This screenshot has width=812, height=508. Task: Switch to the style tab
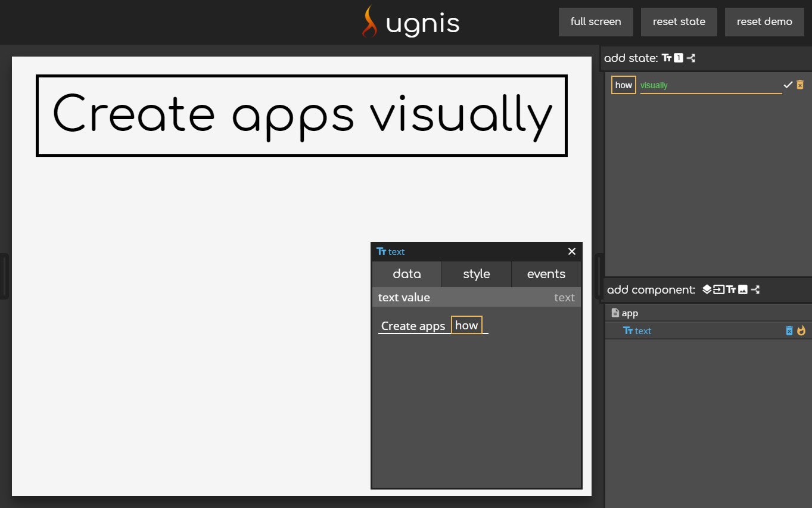(476, 274)
